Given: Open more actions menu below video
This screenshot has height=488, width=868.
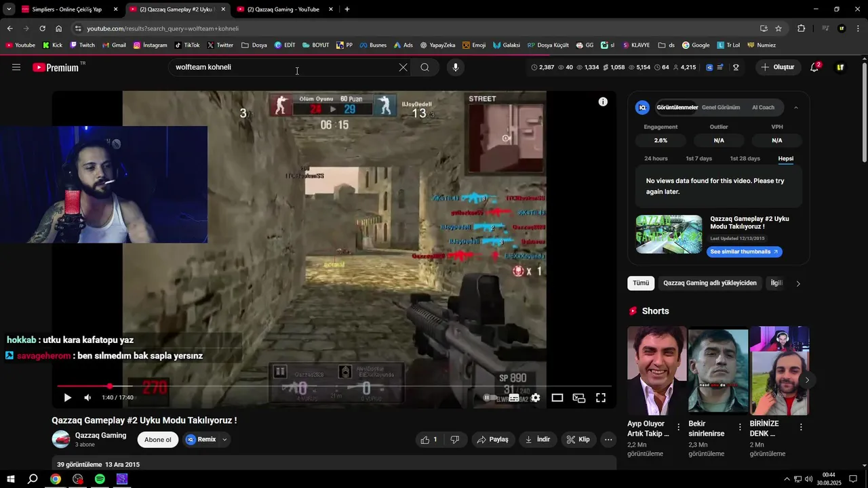Looking at the screenshot, I should click(608, 439).
